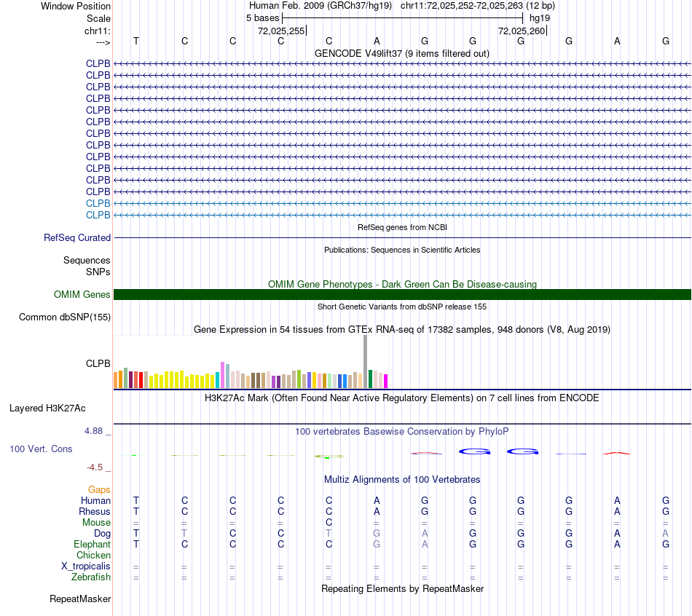Click the Chicken species label
692x616 pixels.
click(93, 555)
